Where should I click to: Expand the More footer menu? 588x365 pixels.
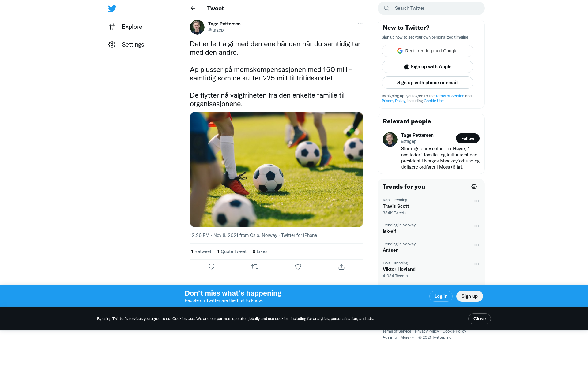[x=407, y=337]
